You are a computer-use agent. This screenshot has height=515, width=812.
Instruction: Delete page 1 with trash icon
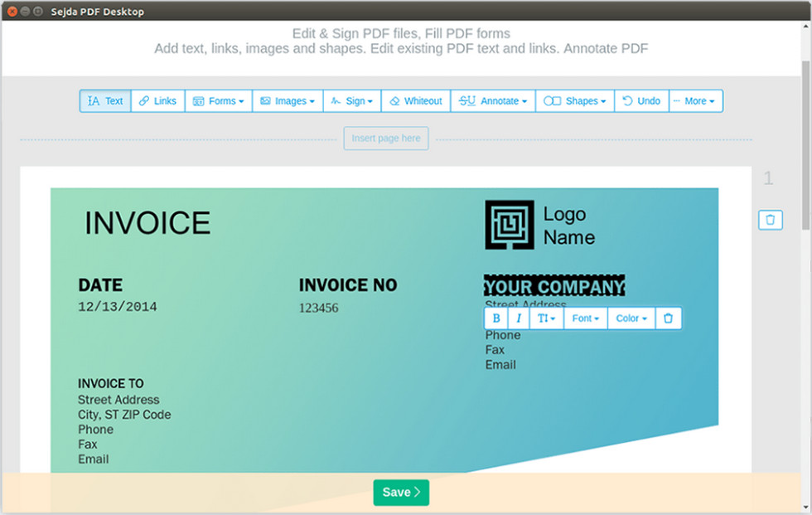(x=770, y=220)
